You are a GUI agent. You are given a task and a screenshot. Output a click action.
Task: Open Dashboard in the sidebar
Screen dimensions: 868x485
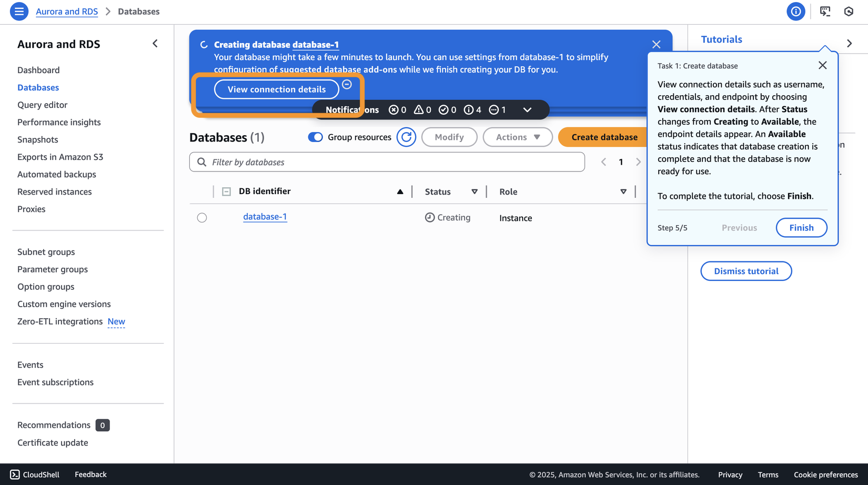pyautogui.click(x=38, y=70)
